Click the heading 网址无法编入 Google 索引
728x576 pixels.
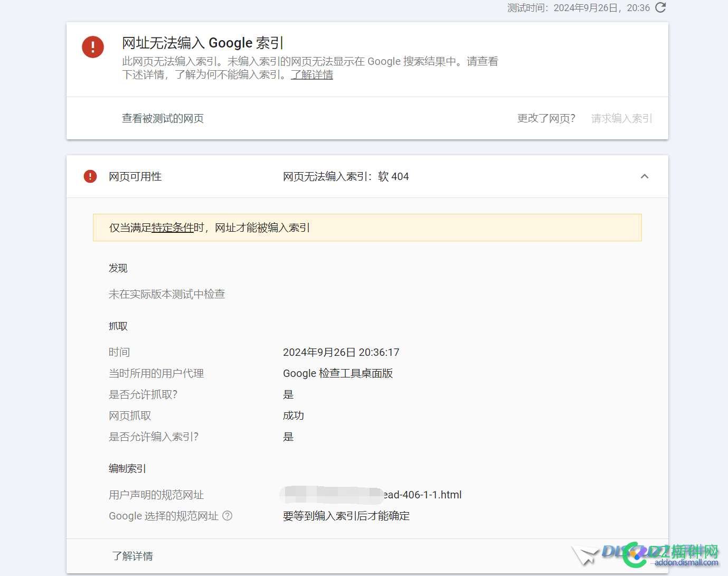203,43
